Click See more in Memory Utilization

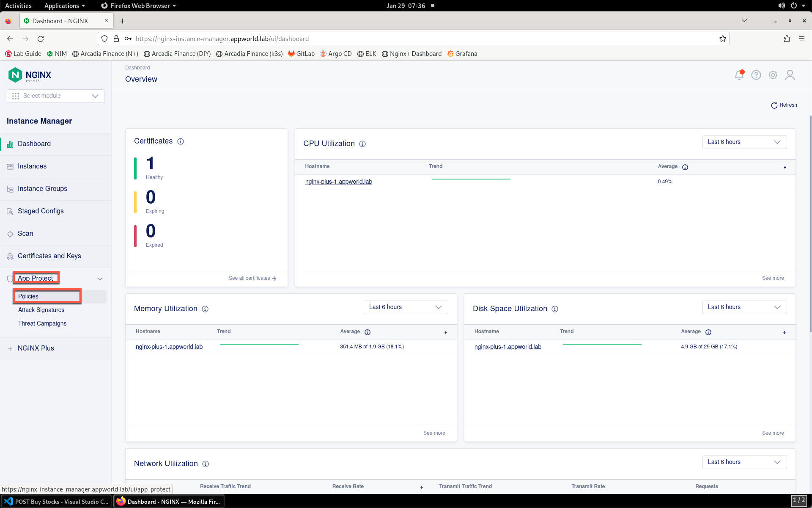[x=434, y=433]
